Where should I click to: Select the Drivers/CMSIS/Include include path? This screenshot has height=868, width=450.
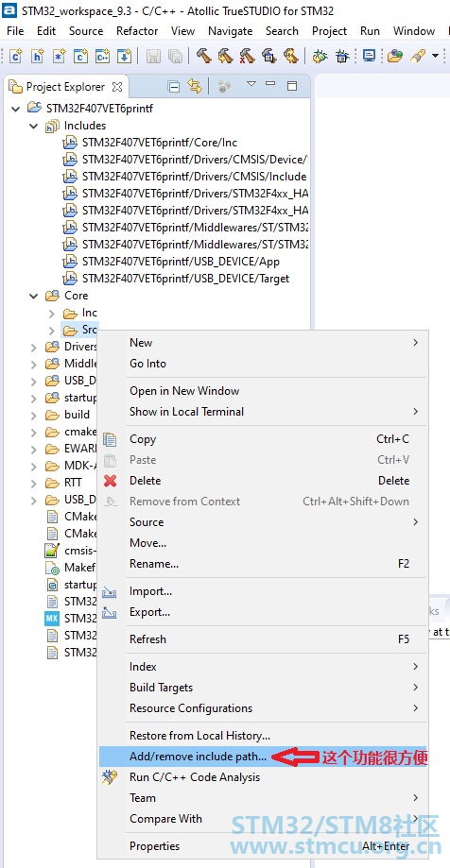point(194,177)
